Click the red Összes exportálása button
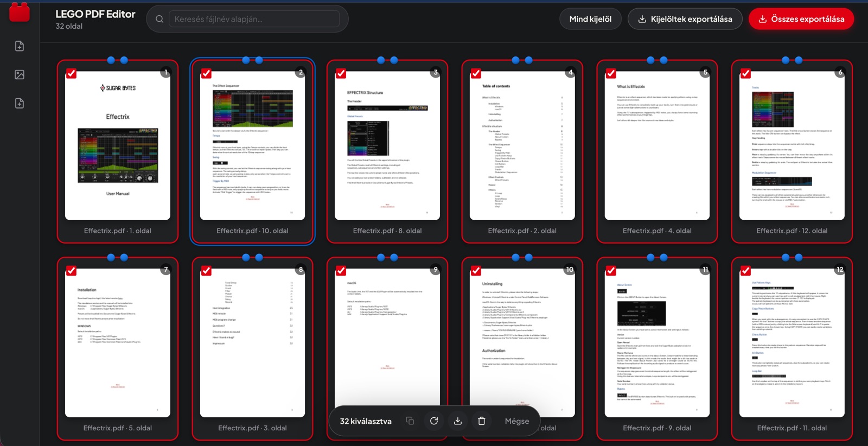868x446 pixels. click(801, 19)
